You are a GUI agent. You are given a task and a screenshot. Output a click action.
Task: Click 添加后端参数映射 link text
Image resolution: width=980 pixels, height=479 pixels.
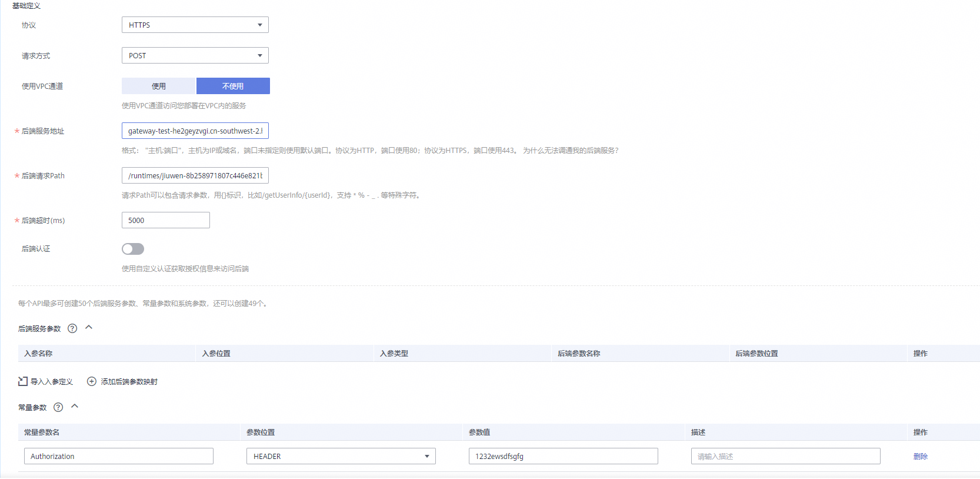point(129,382)
